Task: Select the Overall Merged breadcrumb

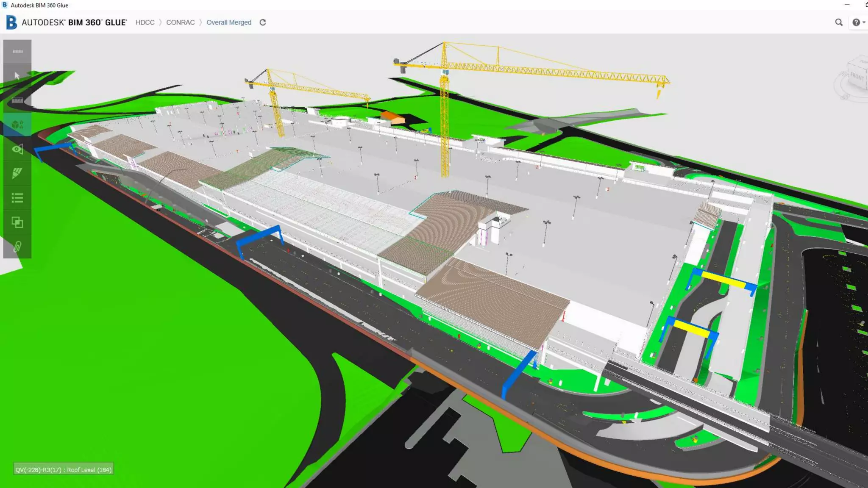Action: [x=229, y=22]
